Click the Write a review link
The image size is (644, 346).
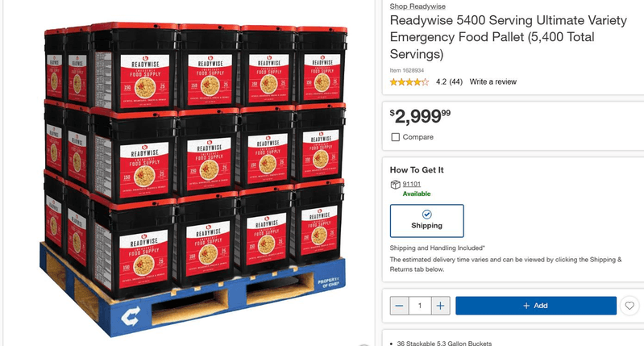point(493,81)
